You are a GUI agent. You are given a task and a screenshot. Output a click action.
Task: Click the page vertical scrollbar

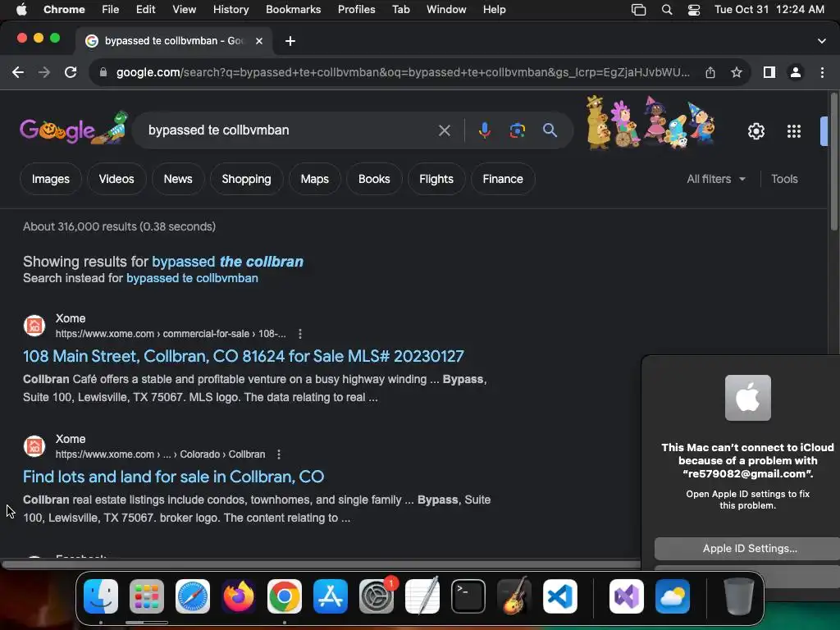tap(833, 162)
